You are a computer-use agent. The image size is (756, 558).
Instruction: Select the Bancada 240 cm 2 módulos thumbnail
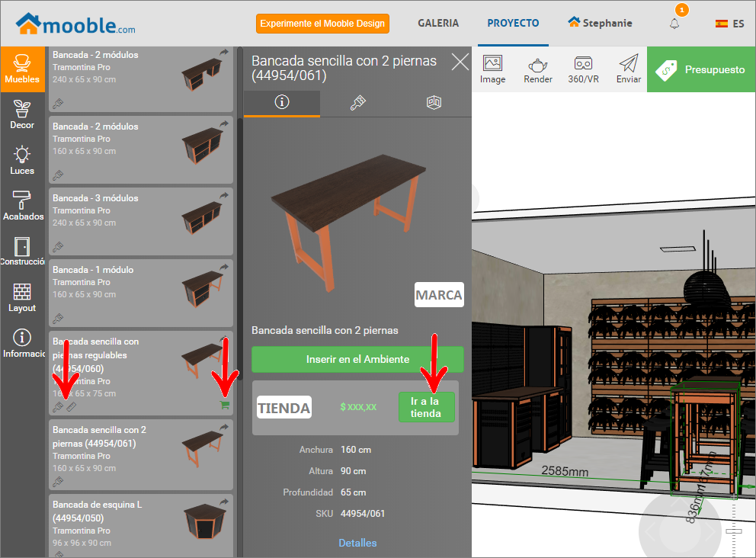click(x=201, y=74)
